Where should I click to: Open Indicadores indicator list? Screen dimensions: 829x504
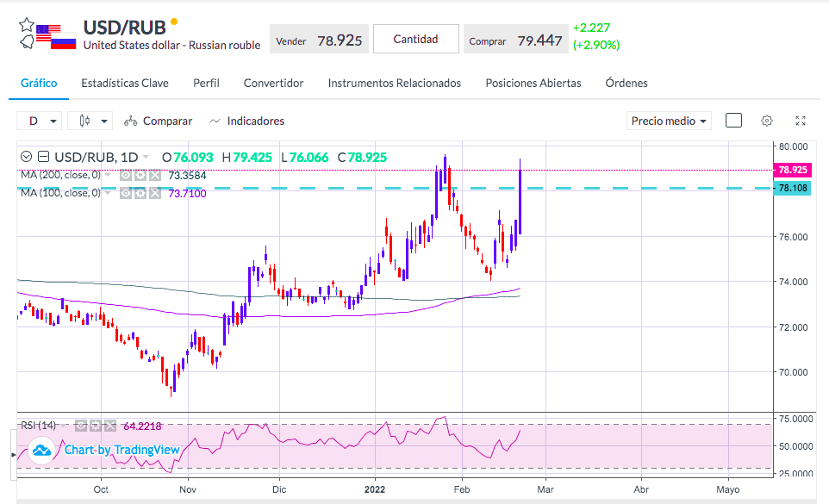tap(246, 121)
